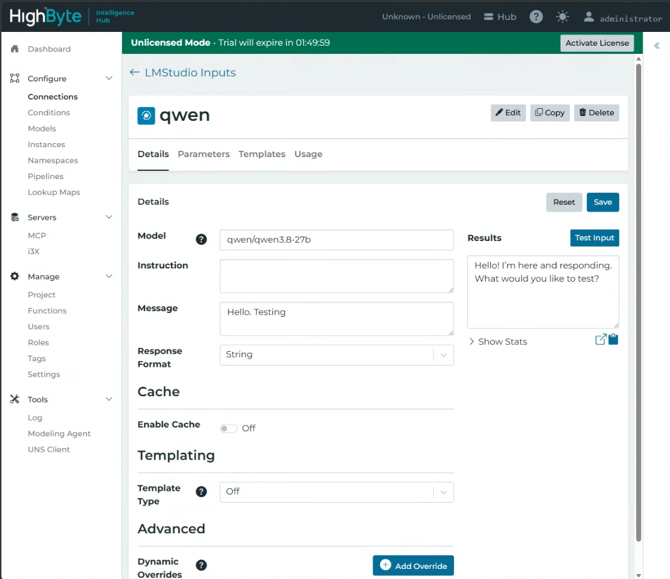Screen dimensions: 670x579
Task: Click the Manage gear icon
Action: pyautogui.click(x=15, y=276)
